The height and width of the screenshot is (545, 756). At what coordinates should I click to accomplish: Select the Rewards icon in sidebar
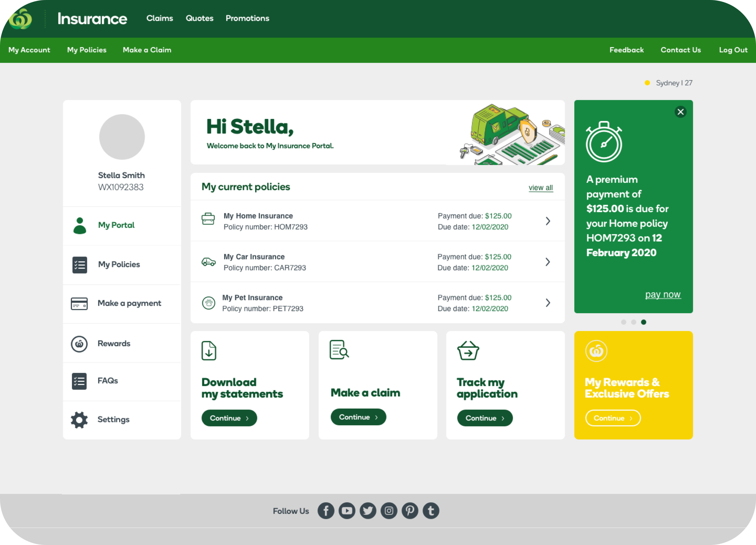[x=79, y=344]
